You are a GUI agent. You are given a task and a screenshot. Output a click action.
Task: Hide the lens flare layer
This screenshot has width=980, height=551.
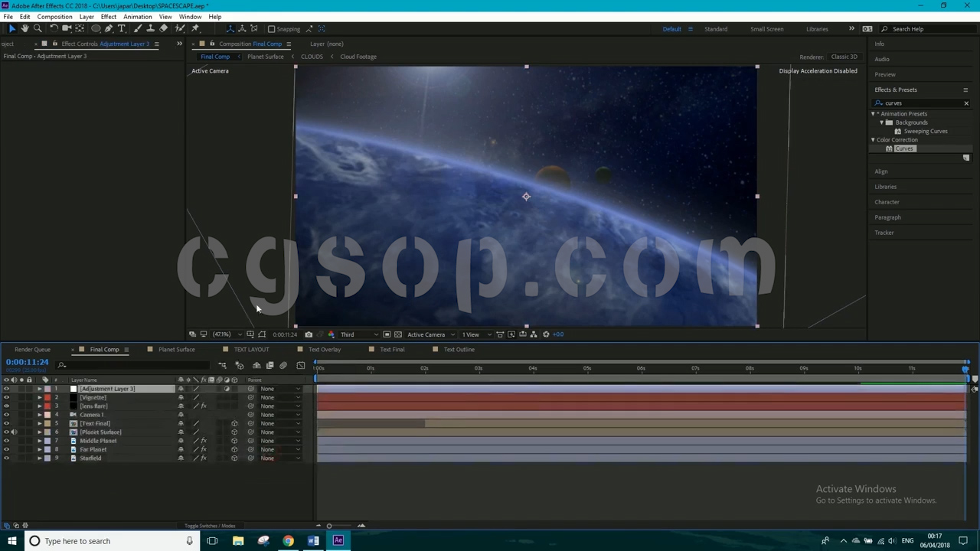pos(6,406)
